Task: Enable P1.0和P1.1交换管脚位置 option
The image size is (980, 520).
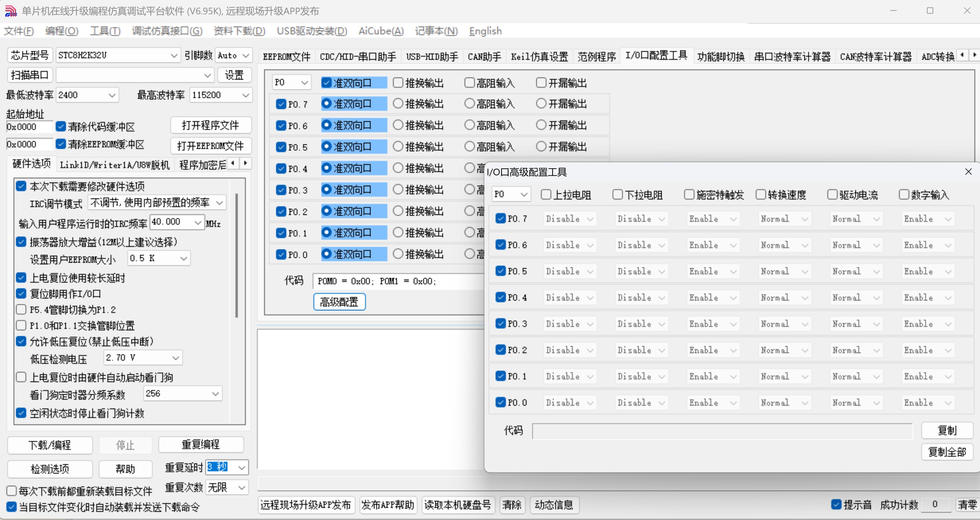Action: (21, 326)
